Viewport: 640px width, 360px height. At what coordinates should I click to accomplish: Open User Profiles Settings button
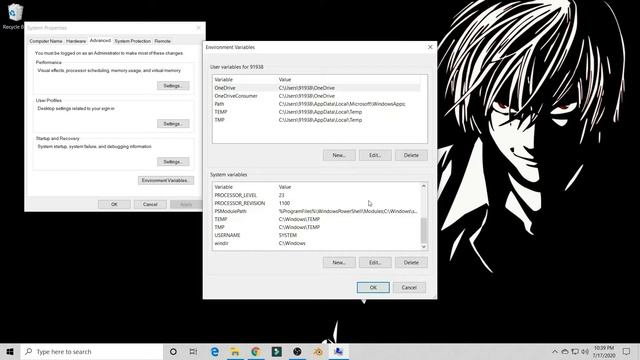pyautogui.click(x=173, y=124)
